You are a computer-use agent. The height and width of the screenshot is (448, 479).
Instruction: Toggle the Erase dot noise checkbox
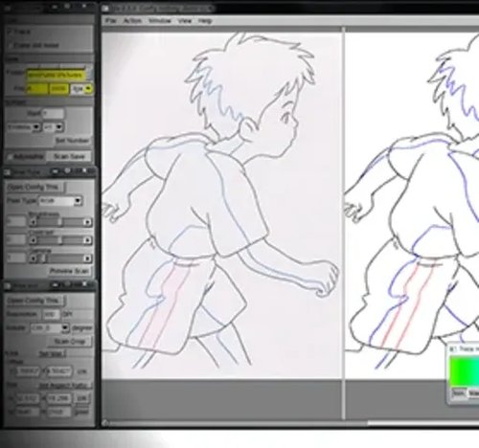click(11, 45)
